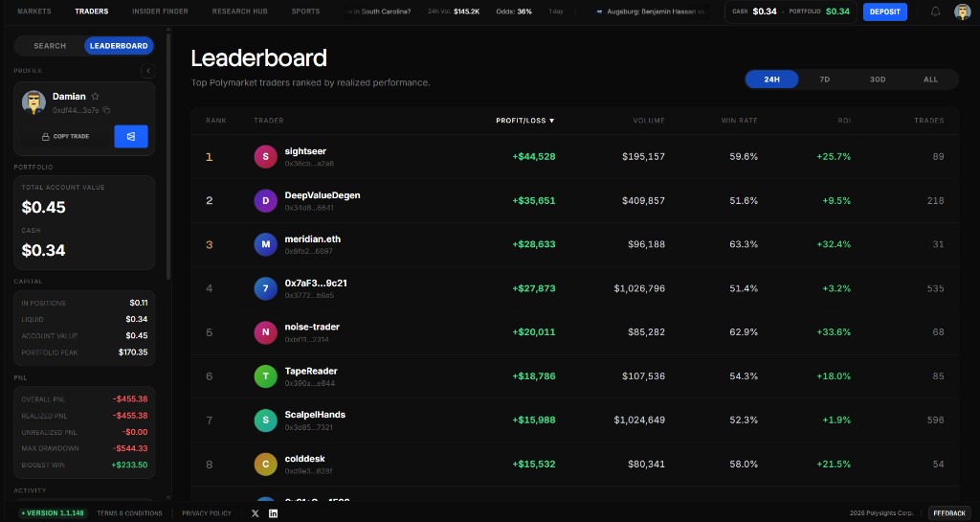
Task: Copy Damian's wallet address
Action: [x=106, y=111]
